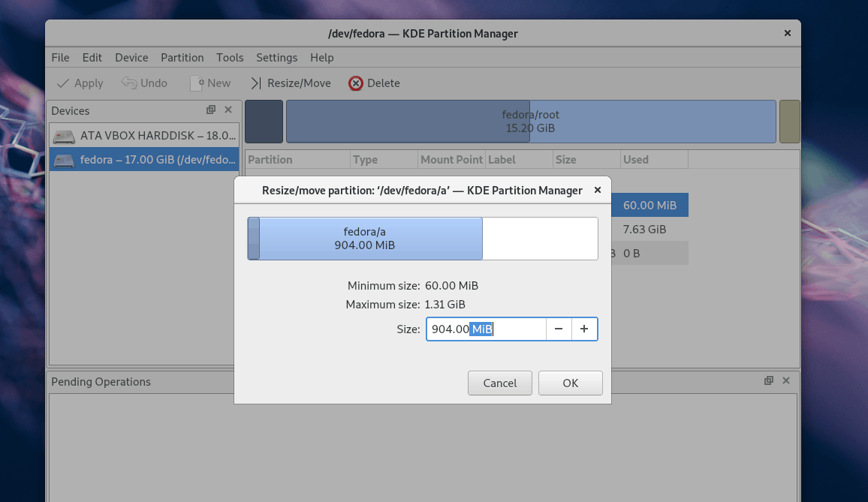Increase size with the plus stepper
Viewport: 868px width, 502px height.
584,329
